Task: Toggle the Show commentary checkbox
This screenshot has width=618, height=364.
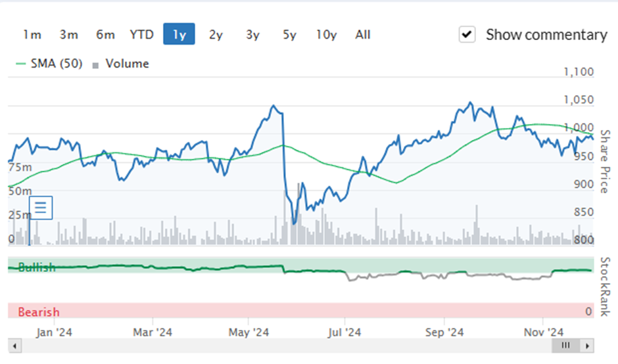Action: 467,35
